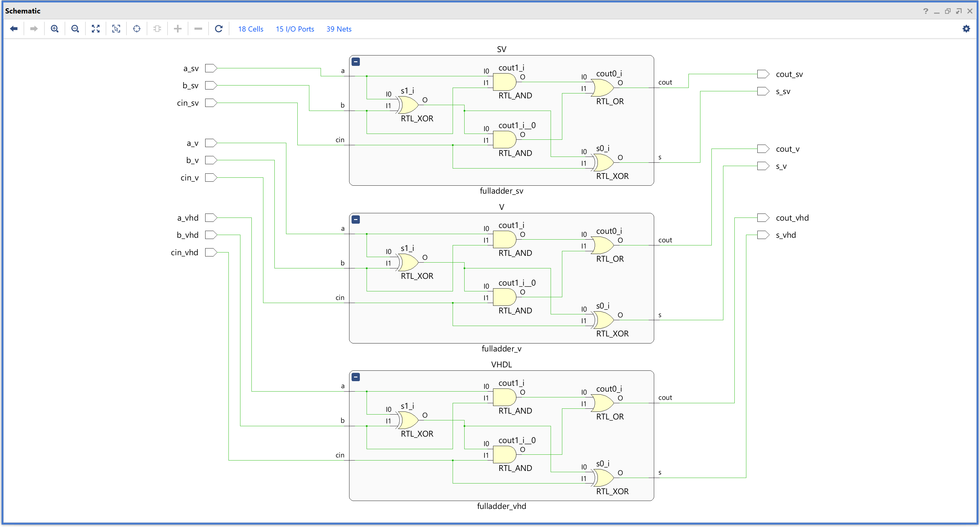Select the a_sv input port
This screenshot has width=980, height=527.
coord(211,69)
